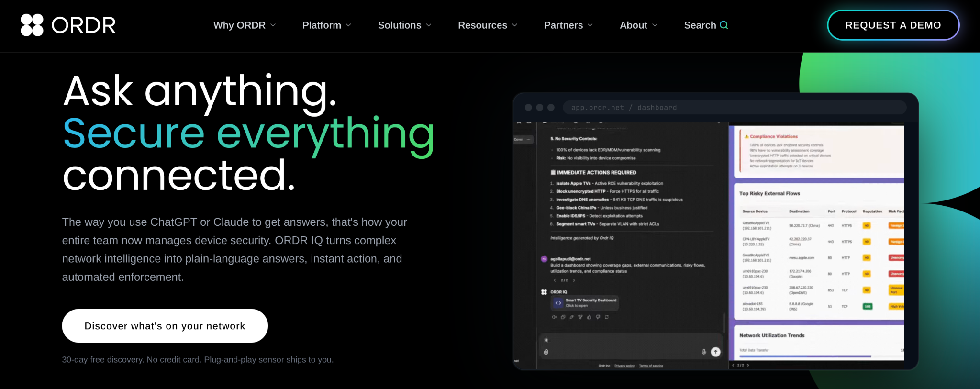Open the About dropdown
The height and width of the screenshot is (389, 980).
click(x=639, y=25)
